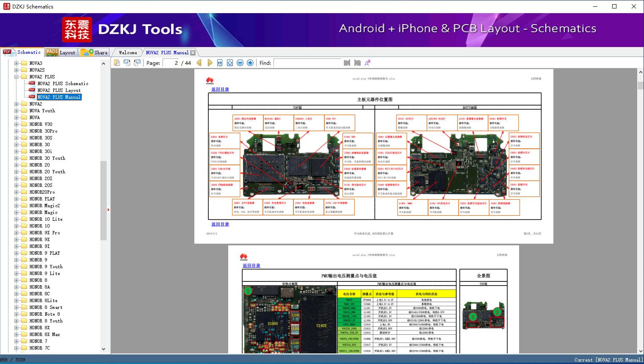
Task: Click the top 返回目录 link on page
Action: 220,89
